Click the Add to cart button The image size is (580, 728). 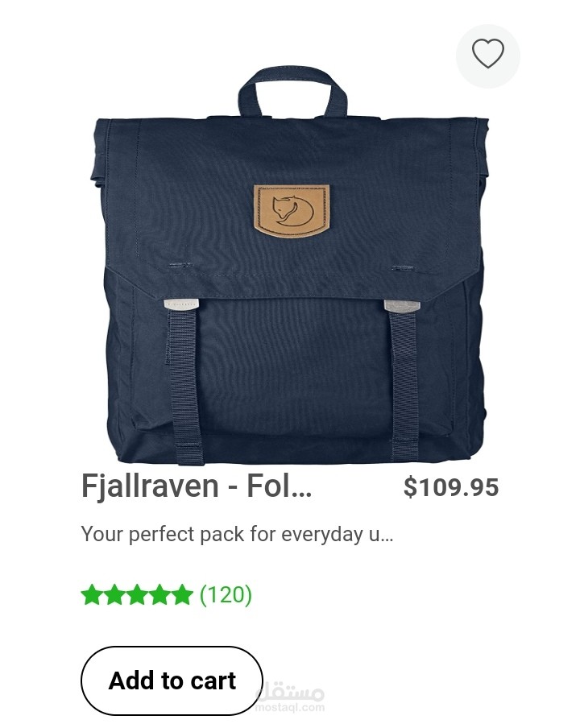(172, 680)
